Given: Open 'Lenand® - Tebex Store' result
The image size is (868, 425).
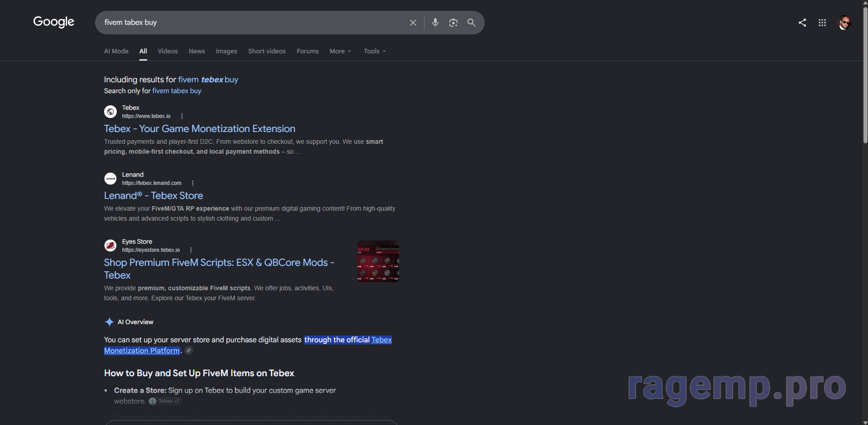Looking at the screenshot, I should click(153, 196).
